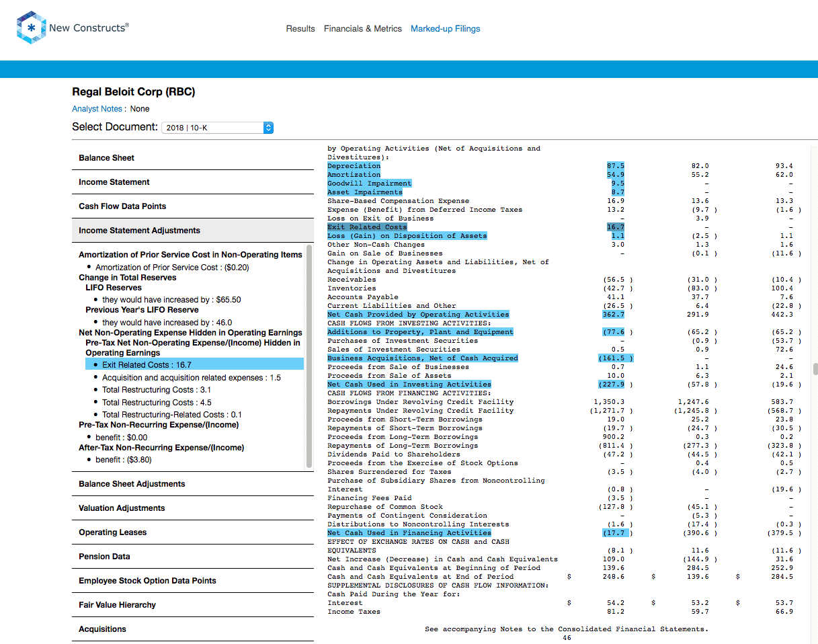Viewport: 818px width, 644px height.
Task: Click the Dividends Paid to Shareholders line
Action: coord(394,454)
